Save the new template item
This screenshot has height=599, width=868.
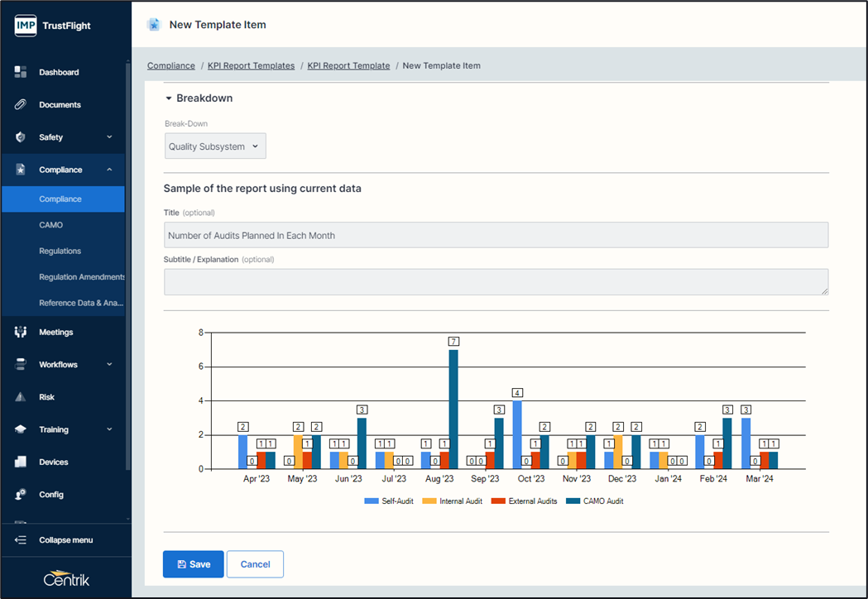193,564
